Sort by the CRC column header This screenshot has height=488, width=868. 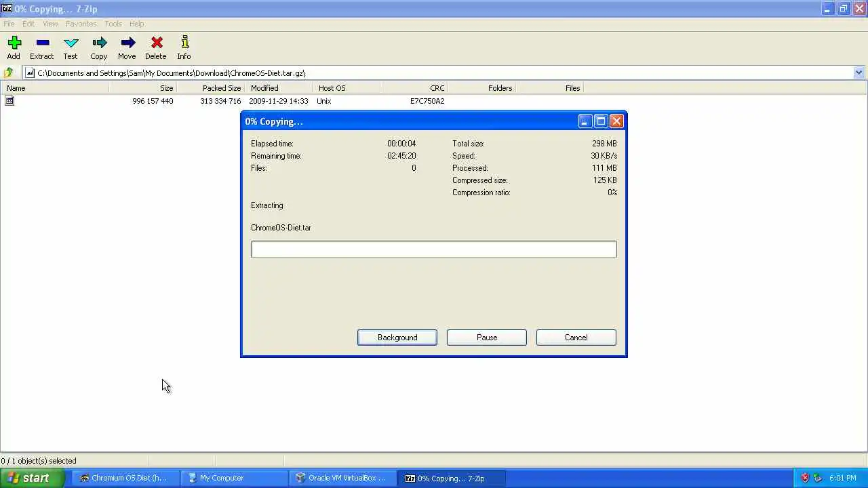point(414,88)
